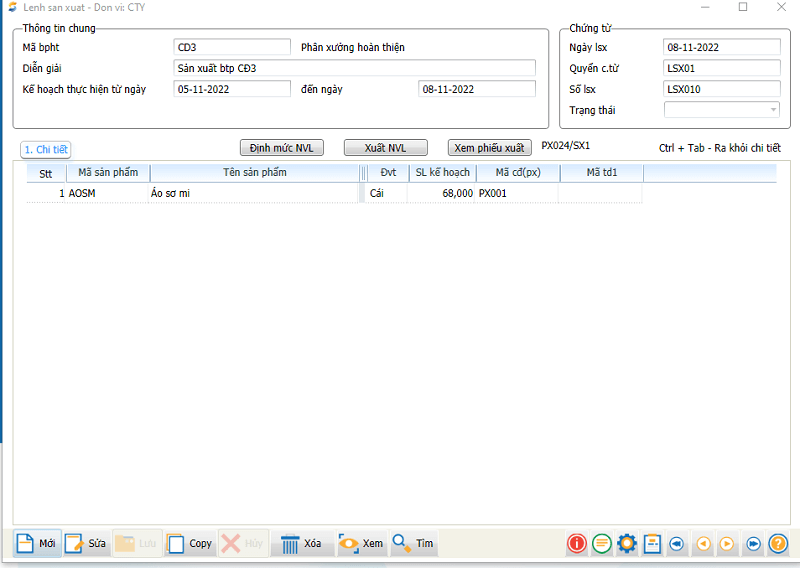Click the Mã sản phẩm column header

point(108,173)
